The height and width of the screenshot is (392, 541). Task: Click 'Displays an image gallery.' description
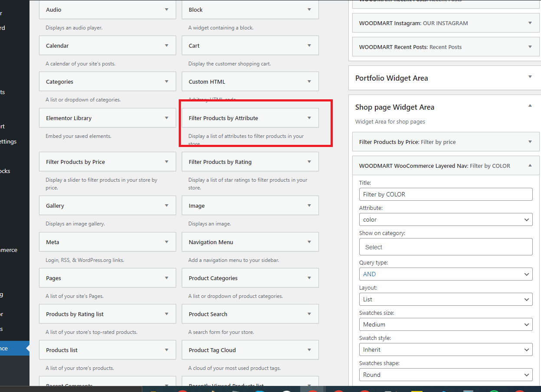pyautogui.click(x=75, y=224)
